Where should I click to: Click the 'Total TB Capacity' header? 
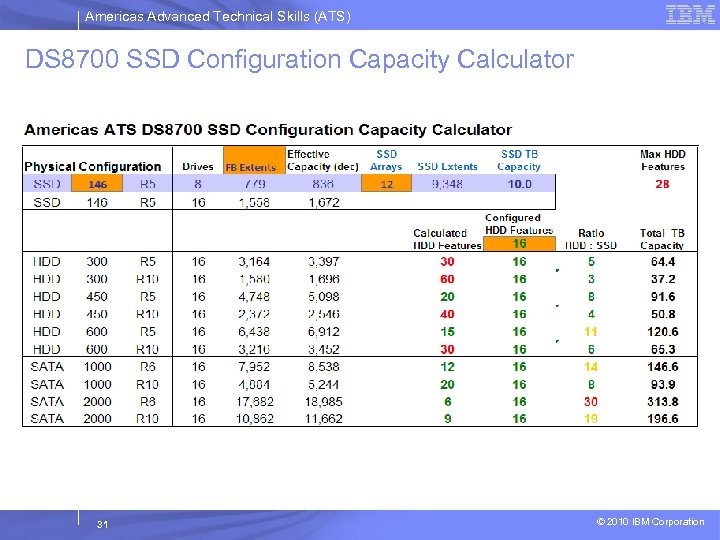[x=662, y=239]
